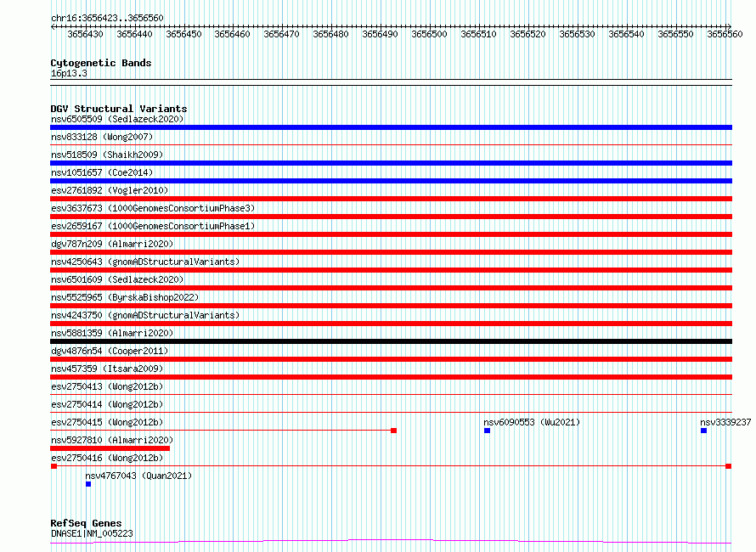Click the chr16:3656423..3656560 coordinate label
This screenshot has height=552, width=756.
(x=107, y=18)
